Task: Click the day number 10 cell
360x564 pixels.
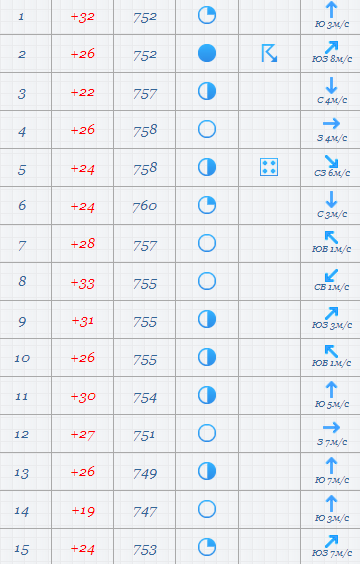Action: [22, 358]
